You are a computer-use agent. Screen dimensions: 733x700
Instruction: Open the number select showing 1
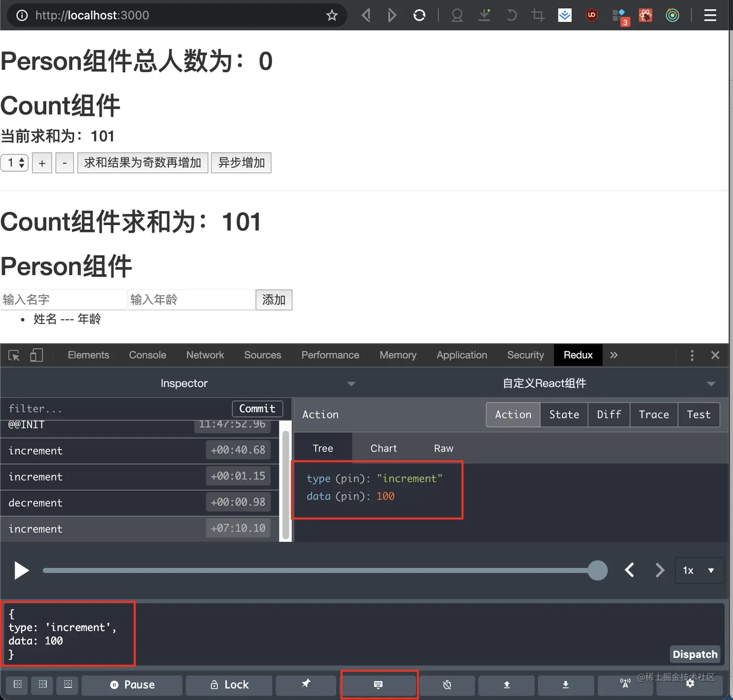15,163
